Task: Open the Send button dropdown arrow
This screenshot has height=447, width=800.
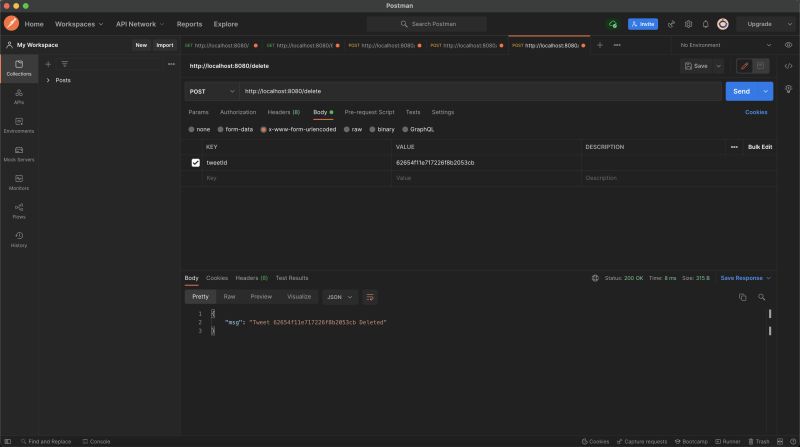Action: tap(765, 91)
